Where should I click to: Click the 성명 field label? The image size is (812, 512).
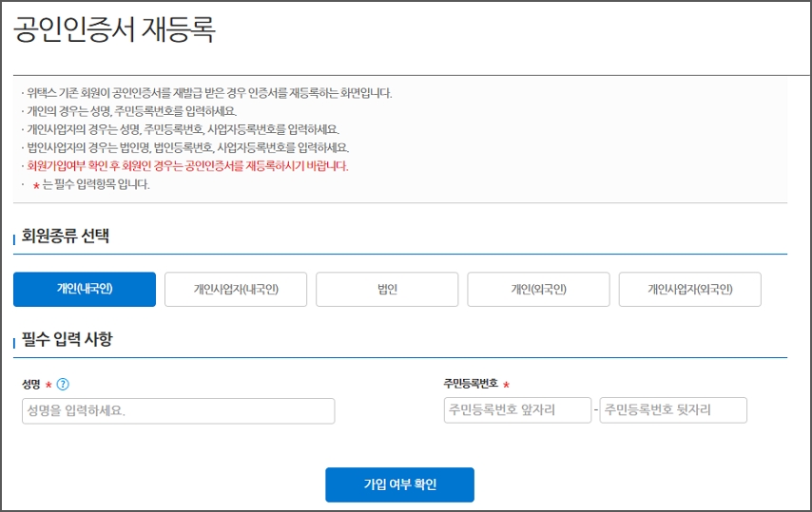31,384
